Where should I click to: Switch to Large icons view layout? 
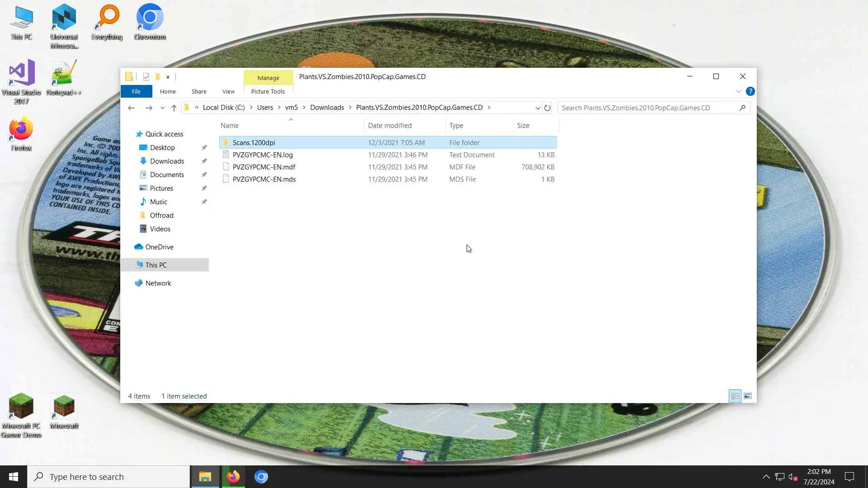[x=748, y=396]
